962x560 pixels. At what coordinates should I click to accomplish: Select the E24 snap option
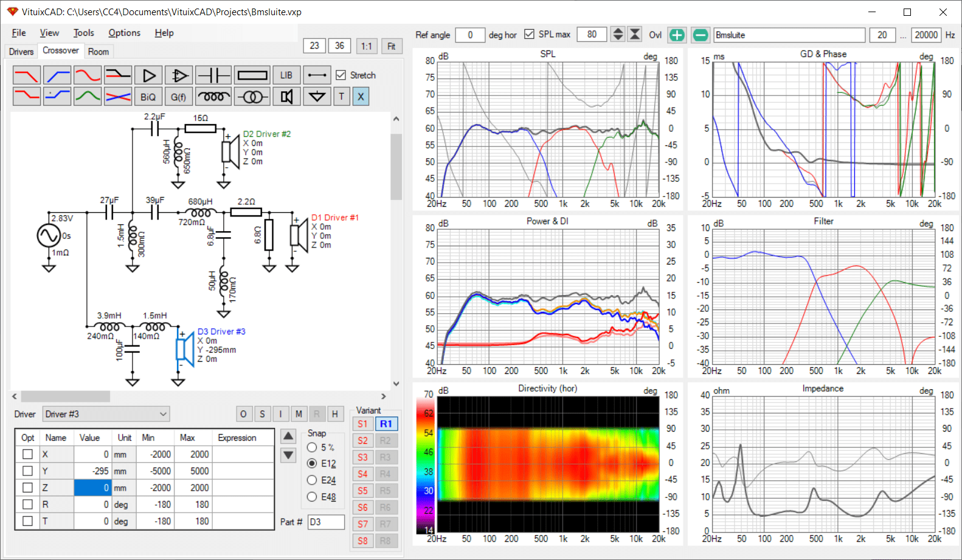tap(312, 480)
